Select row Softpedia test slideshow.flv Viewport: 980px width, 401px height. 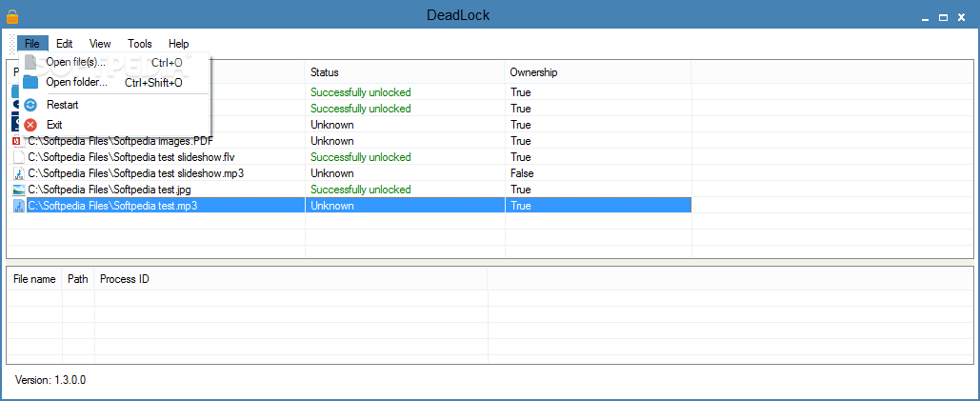351,157
